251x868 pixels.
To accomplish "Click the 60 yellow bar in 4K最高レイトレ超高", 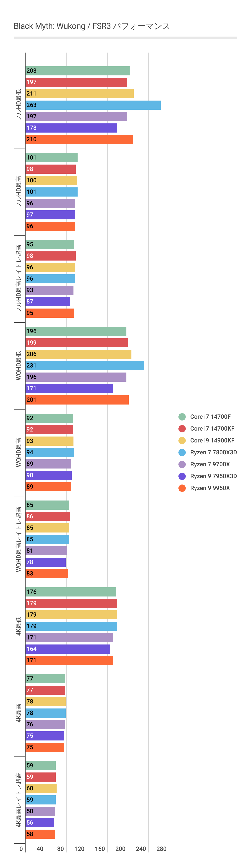I will 41,788.
